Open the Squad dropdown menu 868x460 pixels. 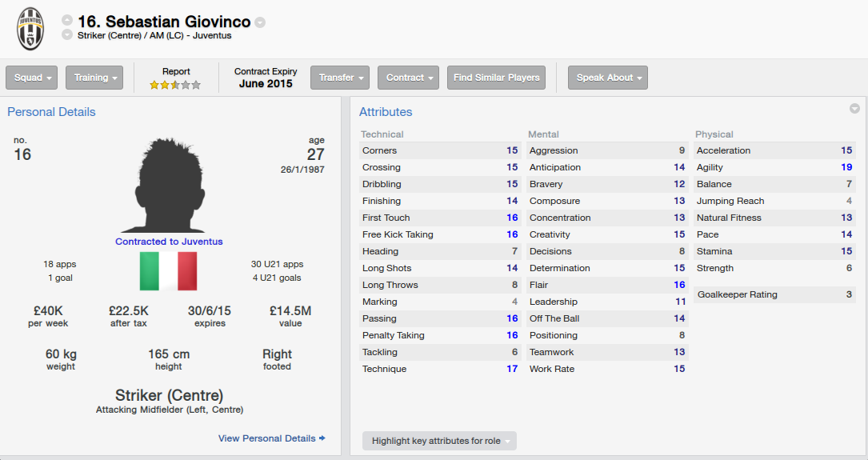(x=32, y=78)
